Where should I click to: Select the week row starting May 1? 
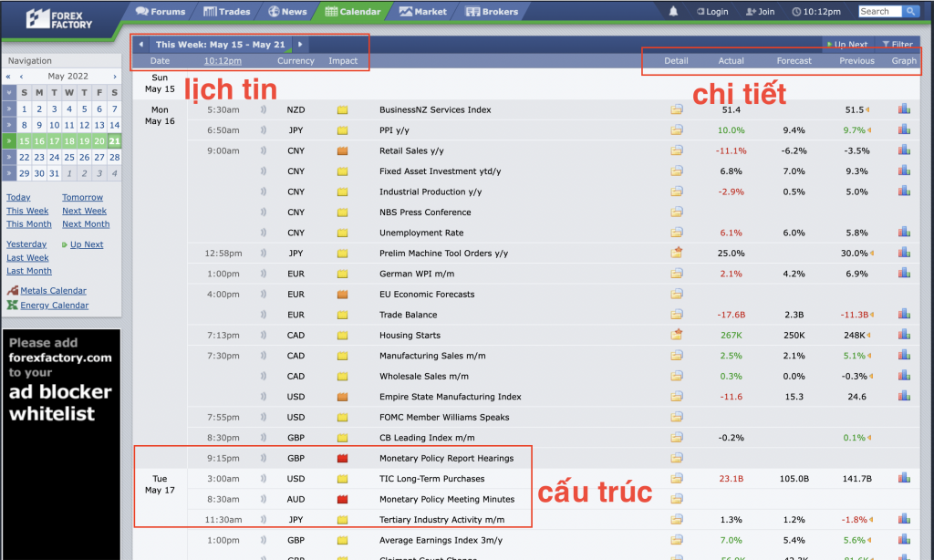coord(9,109)
